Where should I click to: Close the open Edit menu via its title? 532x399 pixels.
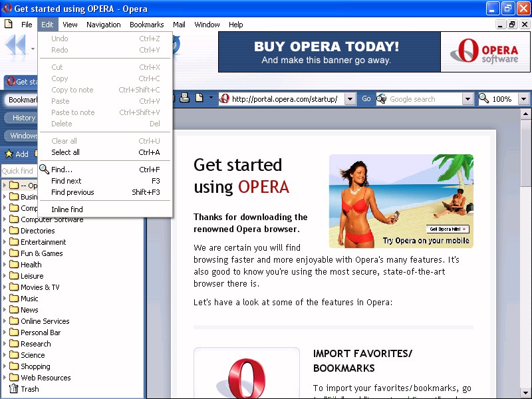pos(47,25)
